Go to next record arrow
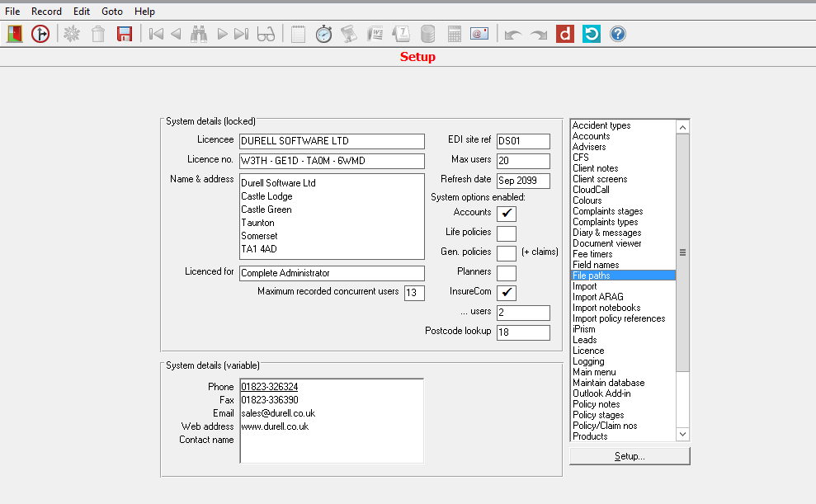This screenshot has height=504, width=816. (222, 35)
